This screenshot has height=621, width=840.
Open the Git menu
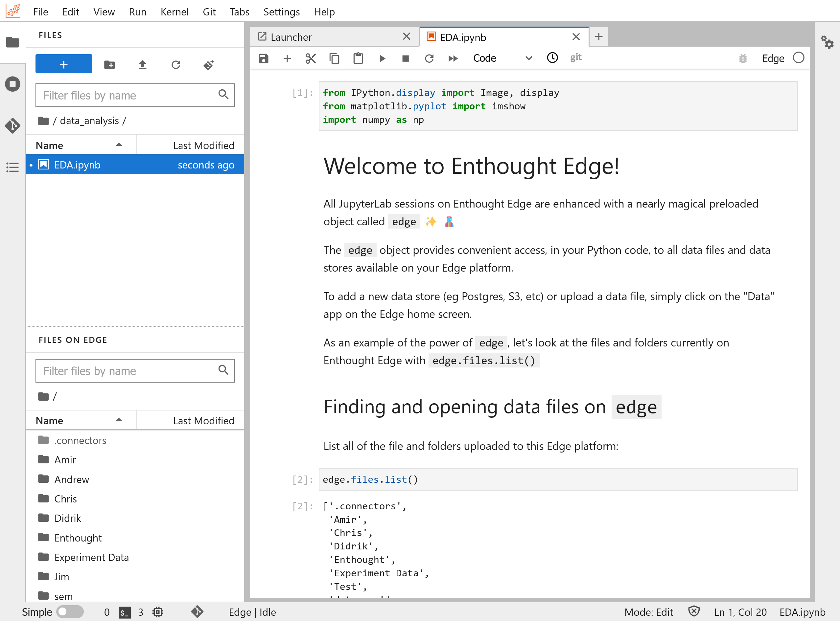(209, 11)
